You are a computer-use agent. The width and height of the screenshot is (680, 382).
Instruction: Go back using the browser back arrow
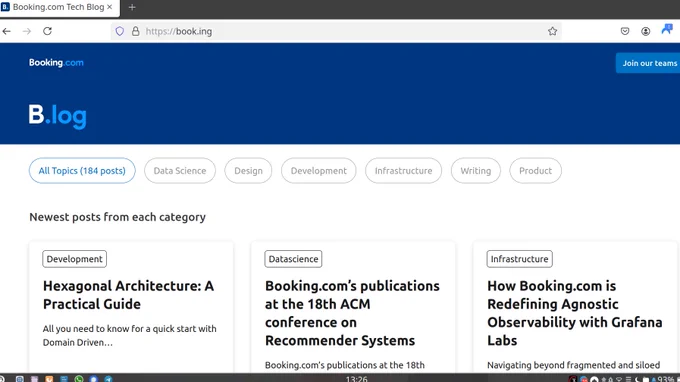tap(7, 31)
